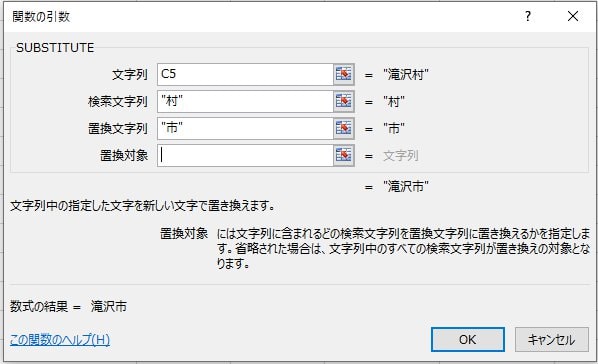Click the 関数の引数 dialog title

click(41, 16)
